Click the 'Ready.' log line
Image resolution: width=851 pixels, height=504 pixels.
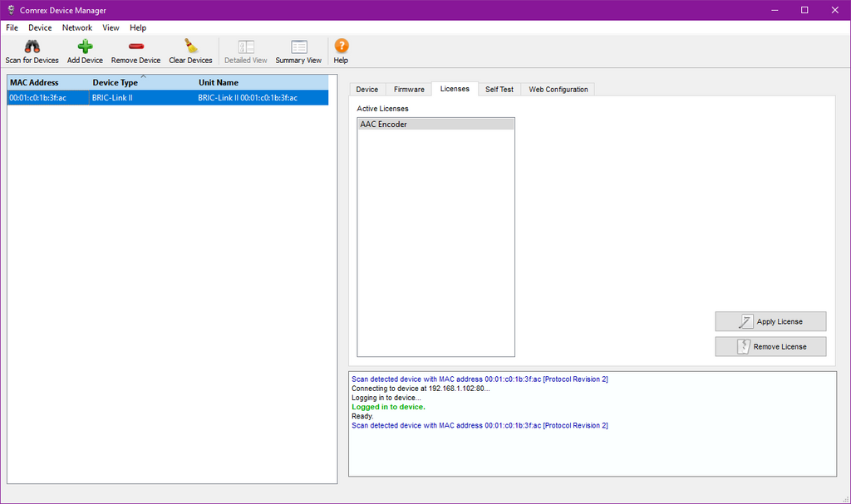[362, 416]
